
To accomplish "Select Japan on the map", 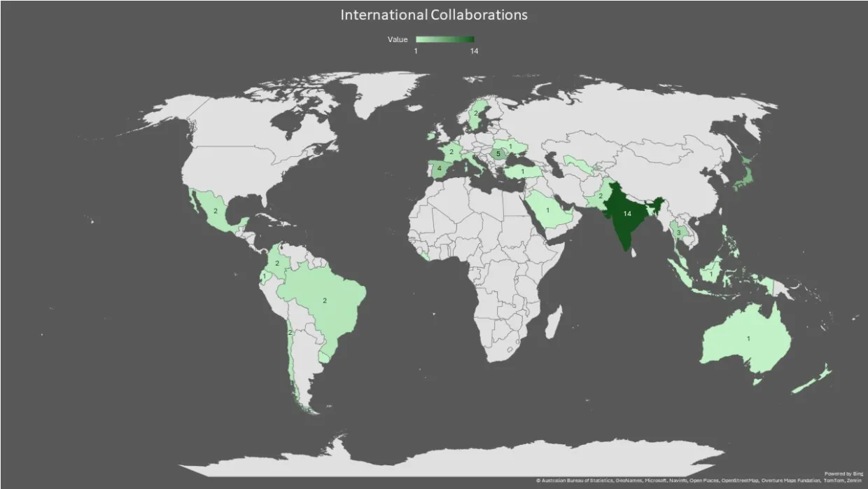I will (x=743, y=175).
